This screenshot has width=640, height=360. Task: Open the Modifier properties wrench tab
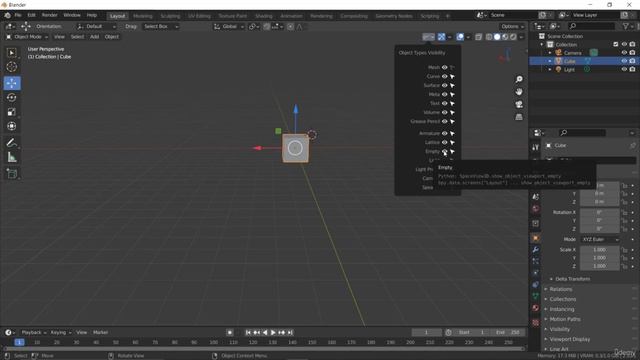pos(536,250)
